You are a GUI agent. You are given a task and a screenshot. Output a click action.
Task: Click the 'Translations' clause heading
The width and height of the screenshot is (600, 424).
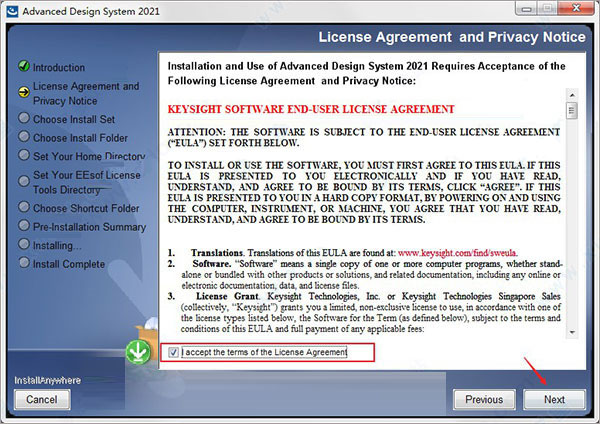217,253
